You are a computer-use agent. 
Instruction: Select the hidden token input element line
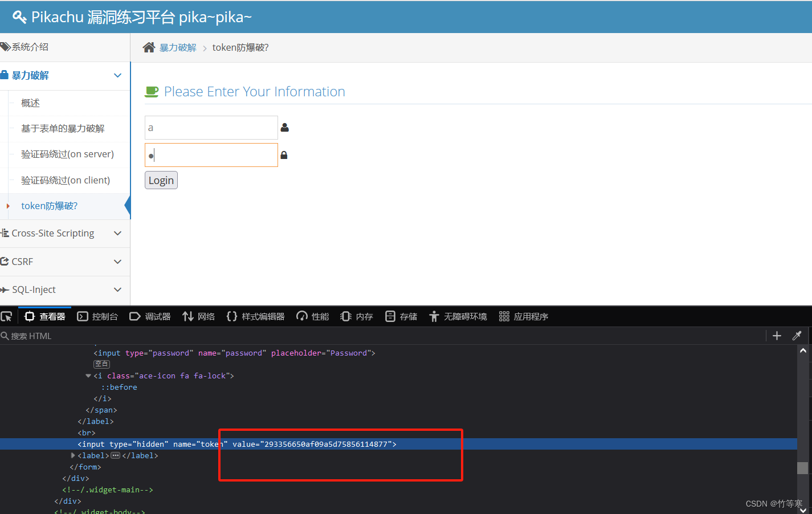pyautogui.click(x=237, y=444)
